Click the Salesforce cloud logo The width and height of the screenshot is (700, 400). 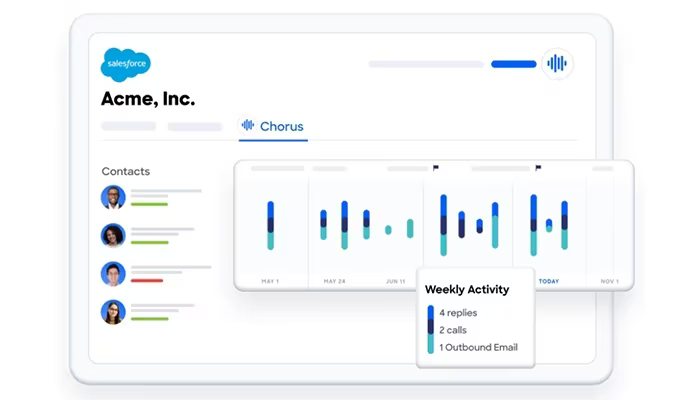pyautogui.click(x=126, y=64)
